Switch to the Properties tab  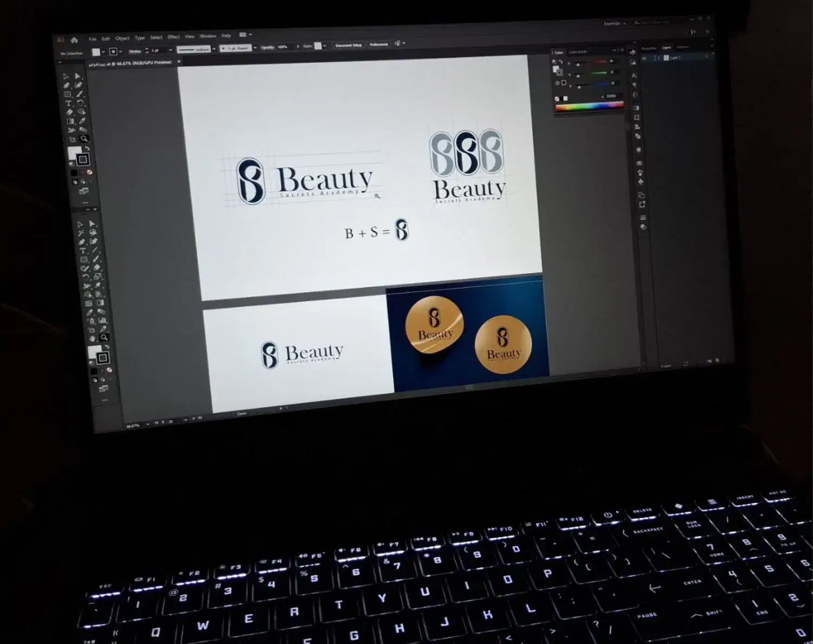coord(648,49)
